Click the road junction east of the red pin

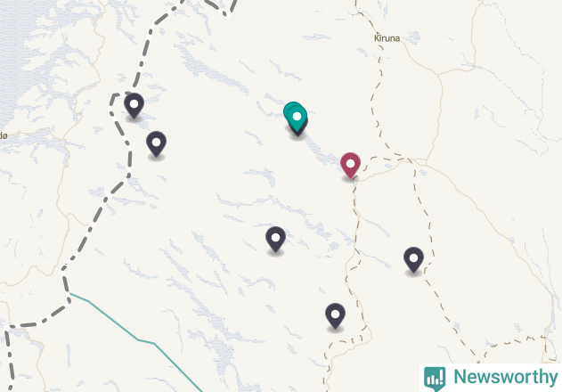pyautogui.click(x=407, y=160)
